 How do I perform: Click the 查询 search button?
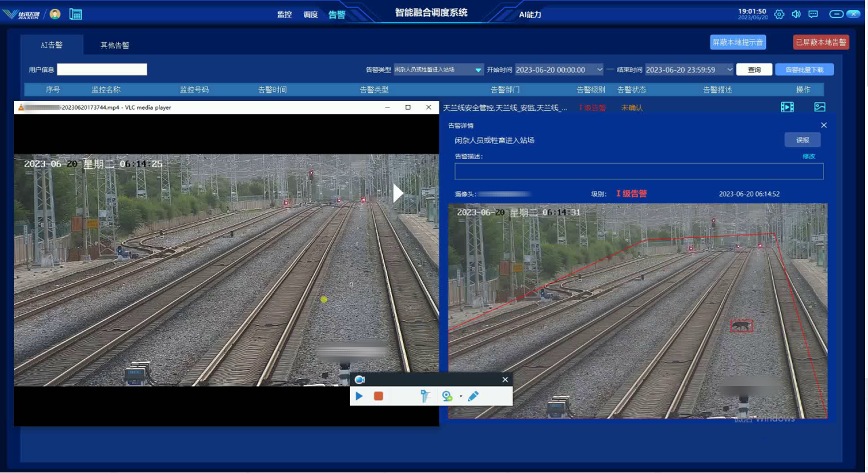754,70
